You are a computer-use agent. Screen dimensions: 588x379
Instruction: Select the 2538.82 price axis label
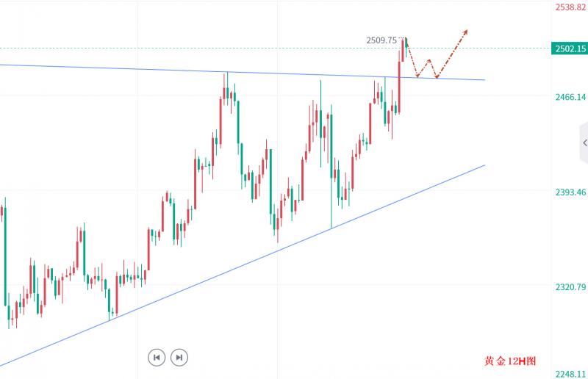(570, 7)
